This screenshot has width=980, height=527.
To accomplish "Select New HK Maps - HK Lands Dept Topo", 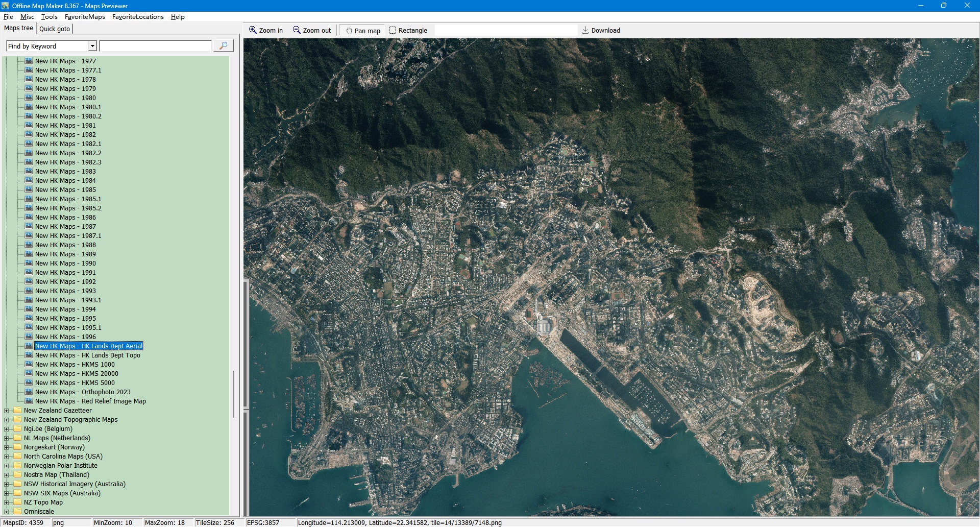I will (x=87, y=355).
